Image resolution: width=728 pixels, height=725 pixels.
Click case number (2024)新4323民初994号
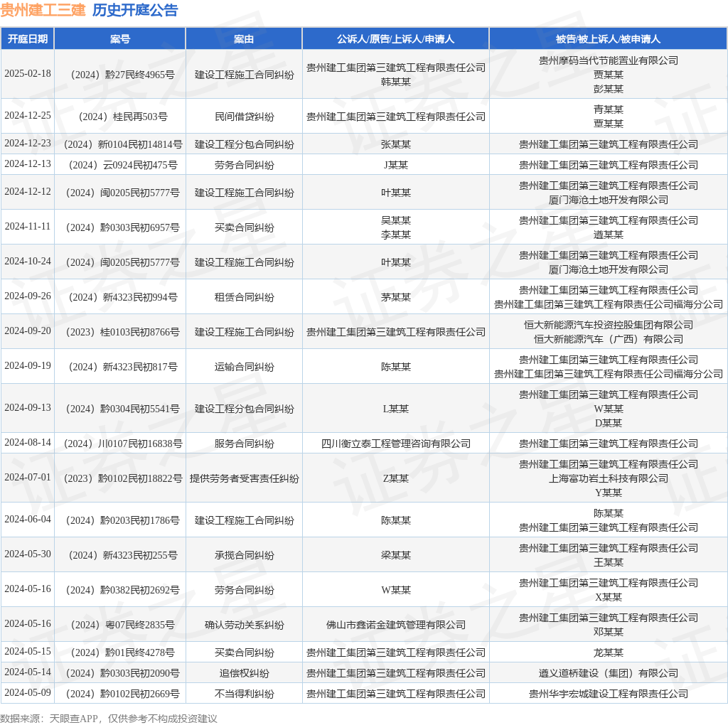119,297
